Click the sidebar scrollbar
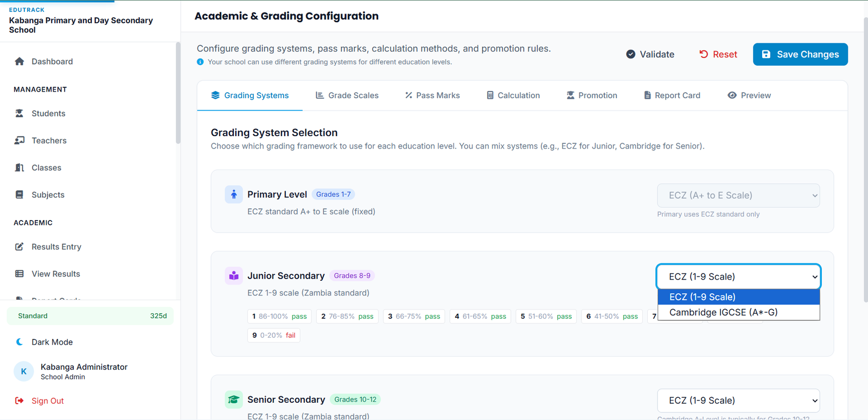Viewport: 868px width, 420px height. click(178, 93)
